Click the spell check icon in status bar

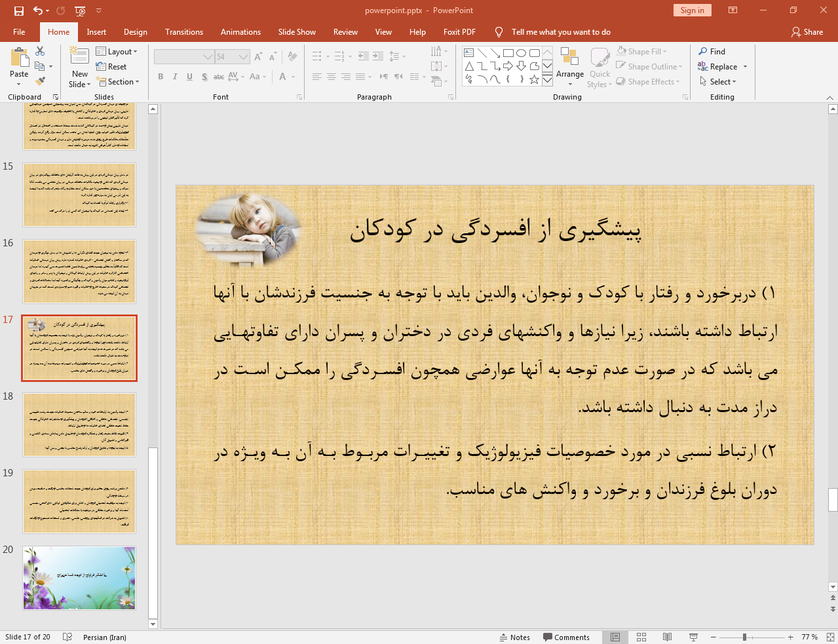coord(67,637)
